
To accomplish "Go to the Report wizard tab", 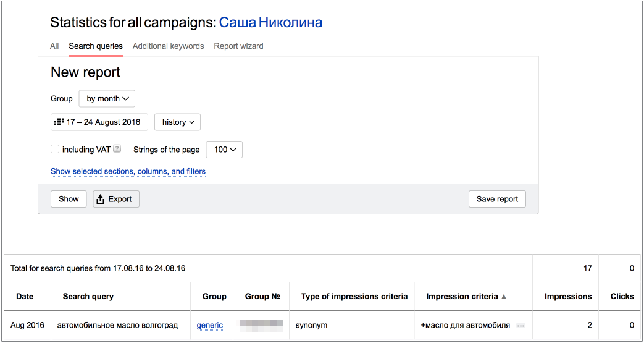I will [238, 46].
